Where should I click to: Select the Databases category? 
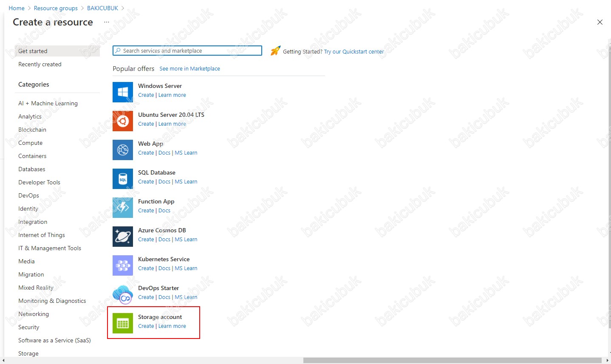(32, 169)
